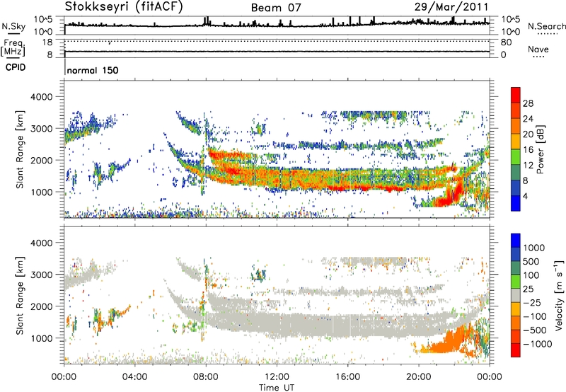Select the 28 dB color bar label
Viewport: 566px width, 392px height.
pyautogui.click(x=528, y=103)
